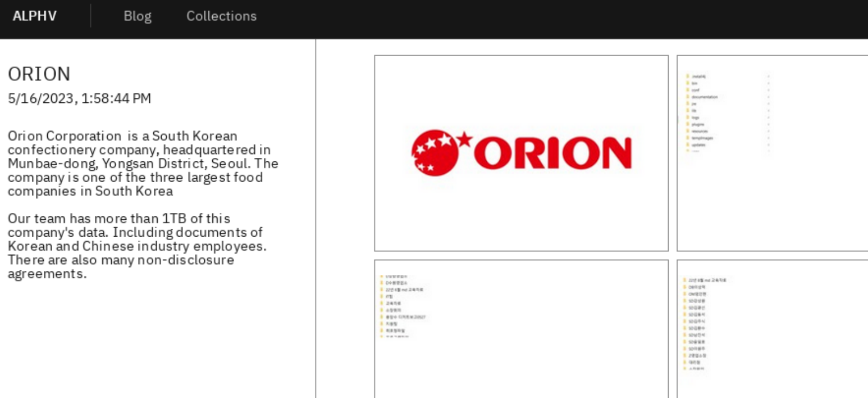
Task: Open the Orion logo screenshot thumbnail
Action: [x=521, y=152]
